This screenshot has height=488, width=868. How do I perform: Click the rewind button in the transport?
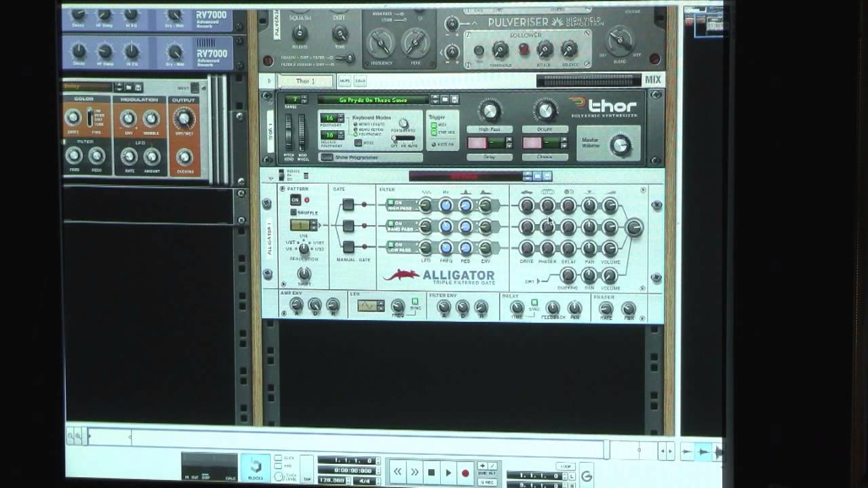pos(397,472)
